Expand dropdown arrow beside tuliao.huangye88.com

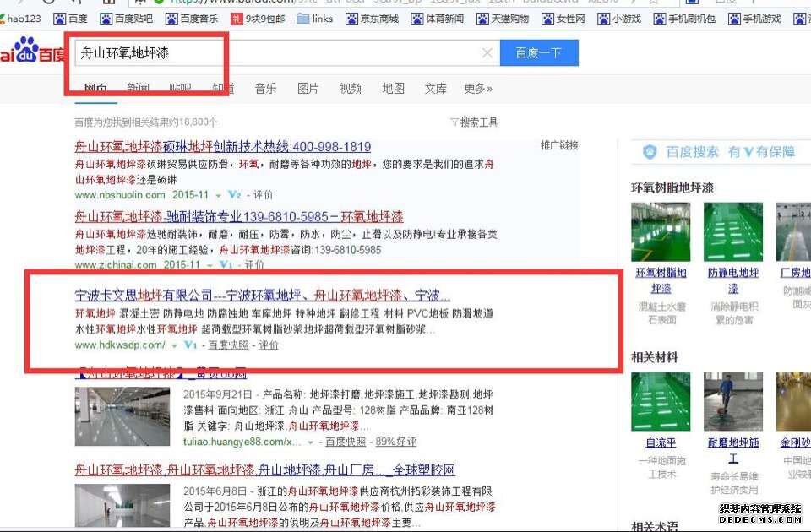(x=310, y=442)
